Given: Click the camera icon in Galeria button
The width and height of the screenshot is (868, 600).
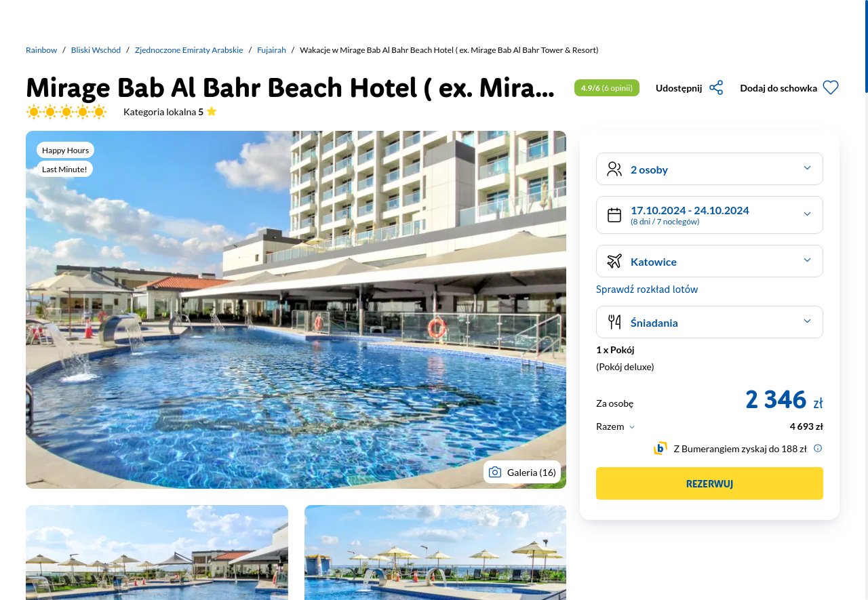Looking at the screenshot, I should (x=495, y=472).
